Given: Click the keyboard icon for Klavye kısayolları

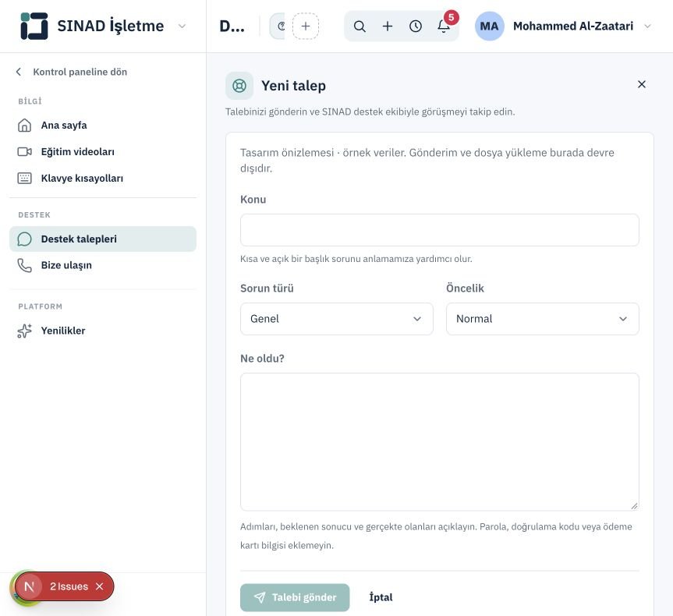Looking at the screenshot, I should 24,178.
